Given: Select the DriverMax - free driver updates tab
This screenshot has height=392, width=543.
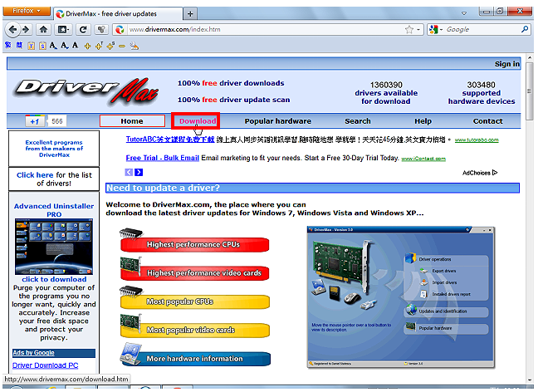Looking at the screenshot, I should pyautogui.click(x=118, y=14).
